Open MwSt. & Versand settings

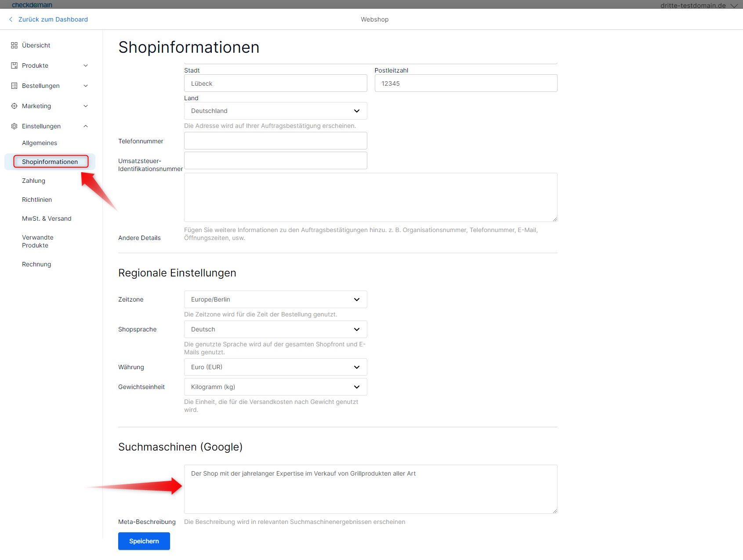tap(47, 218)
